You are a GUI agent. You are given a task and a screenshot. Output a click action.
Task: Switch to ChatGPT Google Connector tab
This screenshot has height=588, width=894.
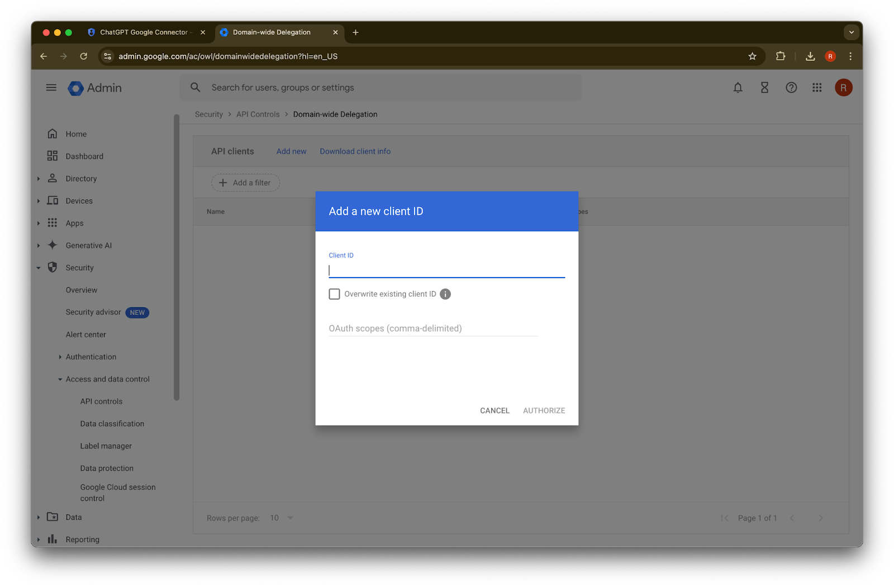[146, 32]
